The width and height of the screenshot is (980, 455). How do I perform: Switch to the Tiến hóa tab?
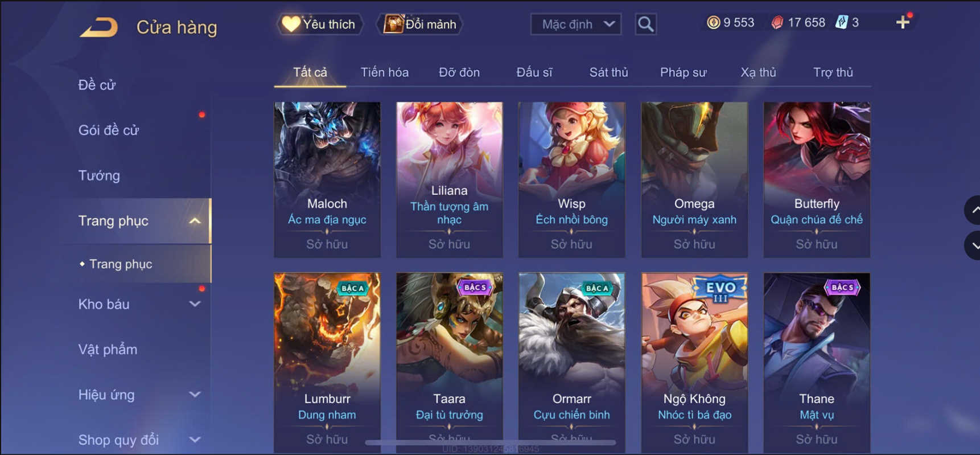[x=385, y=72]
